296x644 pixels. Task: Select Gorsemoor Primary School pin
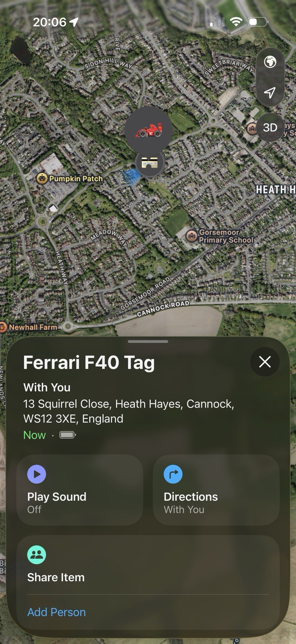191,235
